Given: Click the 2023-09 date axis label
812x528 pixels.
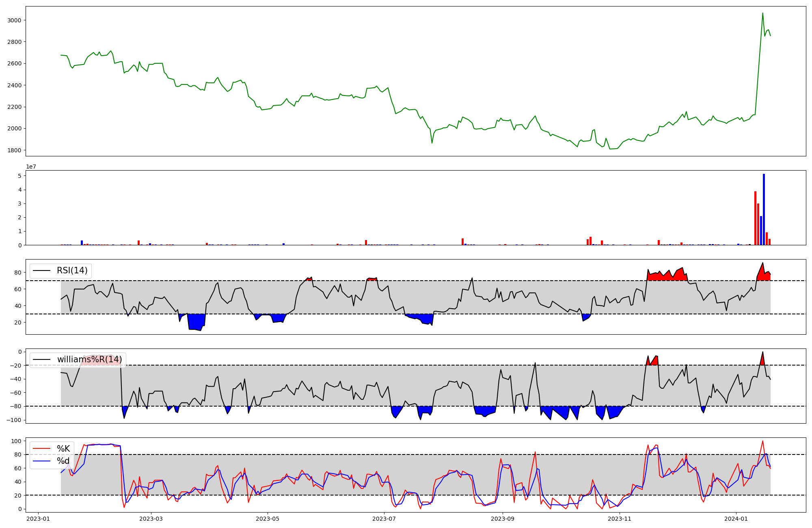Looking at the screenshot, I should click(503, 518).
